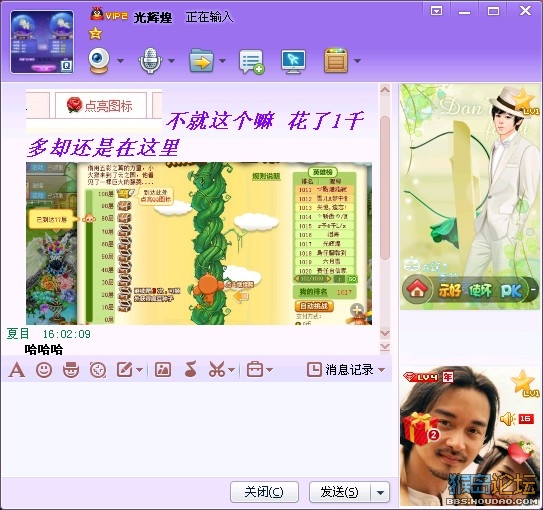Click the 哈哈哈 message text
This screenshot has height=510, width=543.
coord(44,350)
